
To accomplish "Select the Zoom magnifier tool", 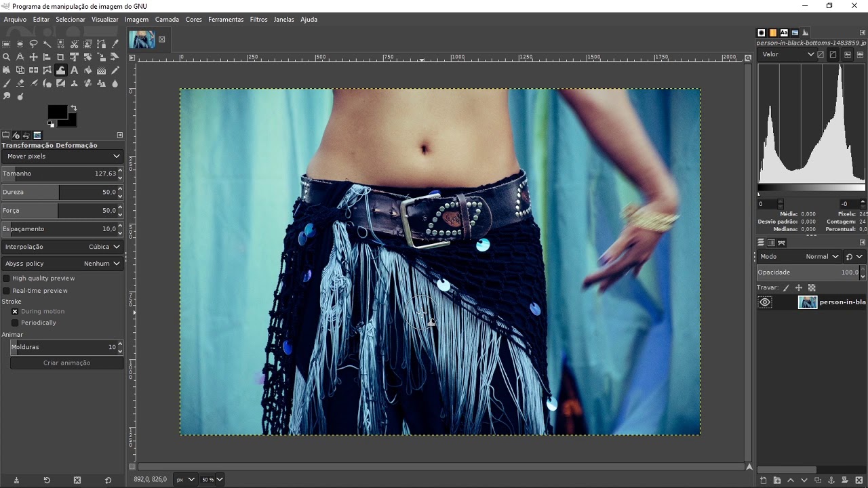I will click(6, 57).
